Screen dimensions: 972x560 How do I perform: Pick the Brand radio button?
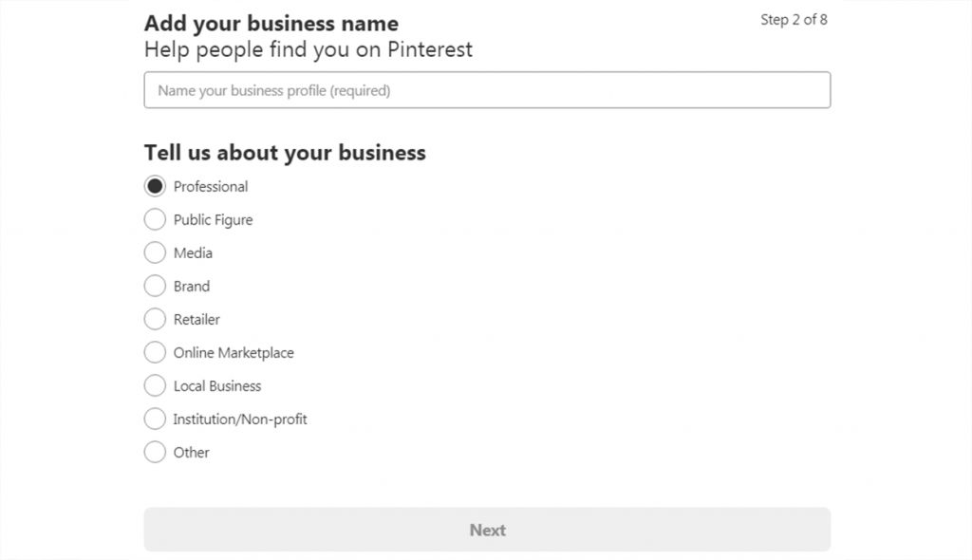click(x=155, y=286)
